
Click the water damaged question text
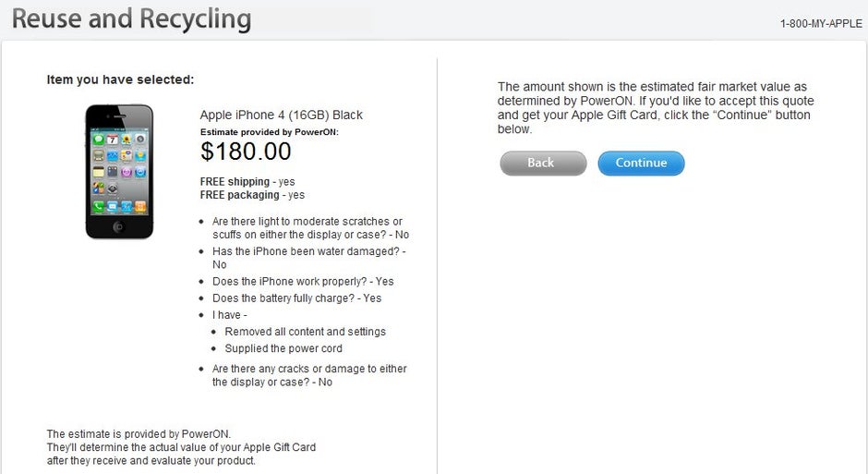(309, 258)
